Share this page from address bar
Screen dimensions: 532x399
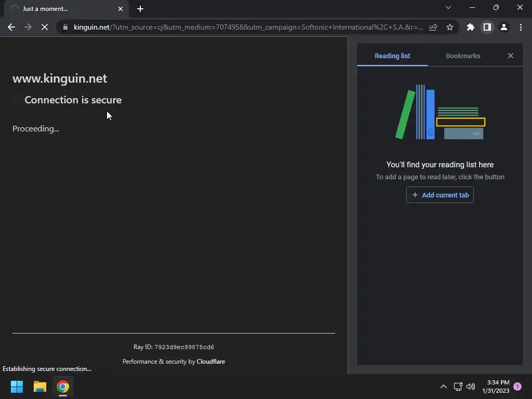433,27
